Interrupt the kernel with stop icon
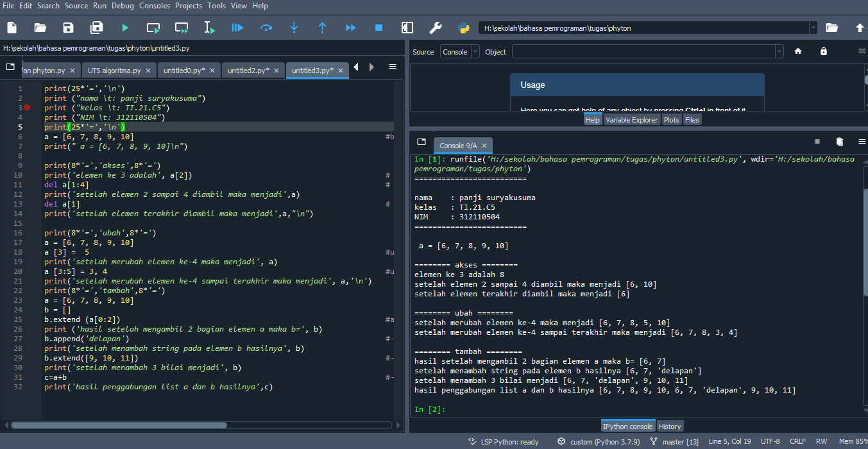The height and width of the screenshot is (449, 868). coord(817,141)
